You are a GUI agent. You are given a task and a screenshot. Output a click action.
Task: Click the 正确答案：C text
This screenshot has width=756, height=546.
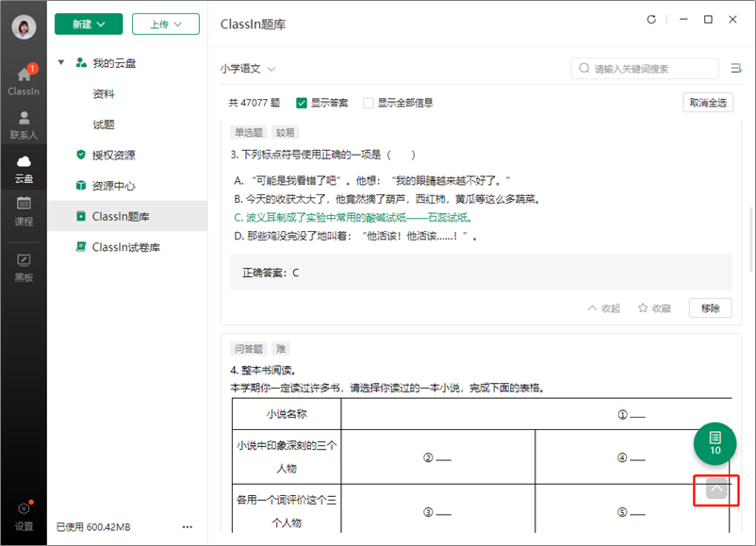(x=271, y=273)
